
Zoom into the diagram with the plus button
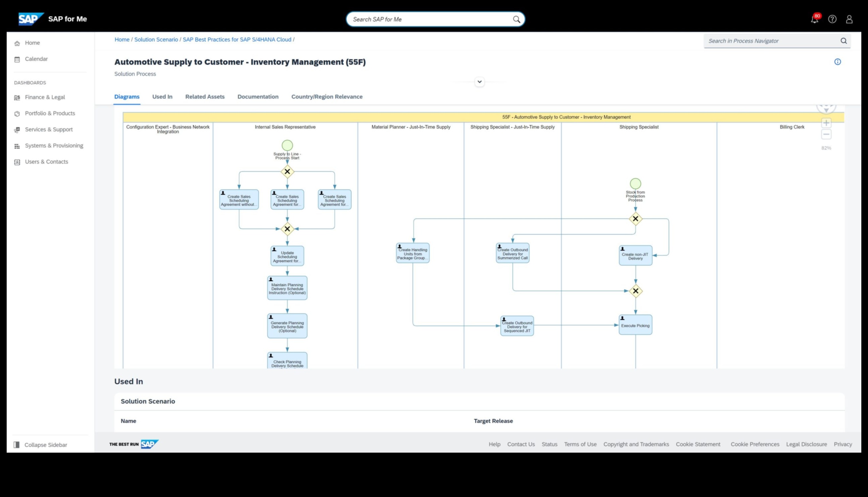826,122
